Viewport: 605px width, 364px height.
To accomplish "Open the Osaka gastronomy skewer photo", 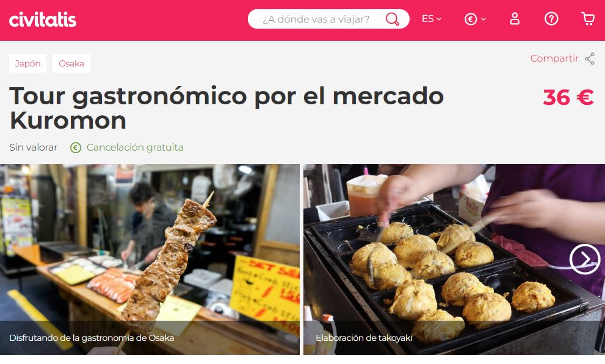I will [150, 259].
